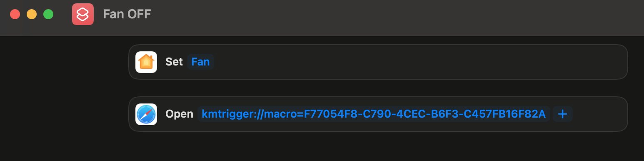Click the gap between the two actions
Viewport: 644px width, 161px height.
pos(378,88)
